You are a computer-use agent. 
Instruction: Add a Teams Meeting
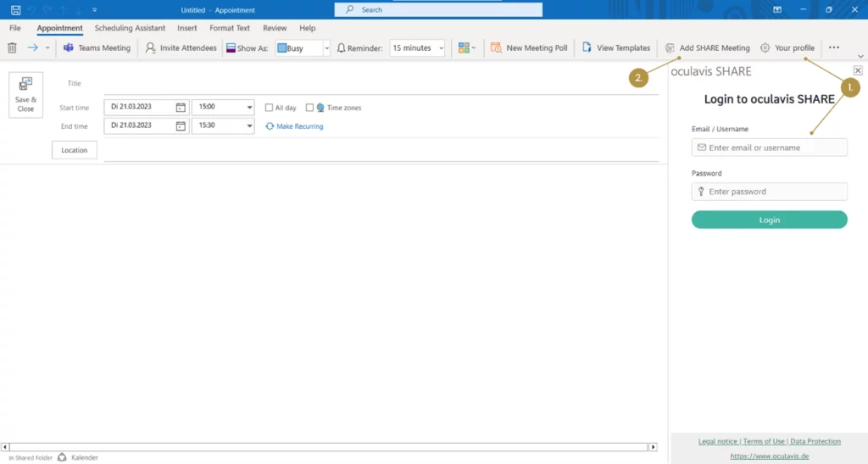(x=97, y=48)
